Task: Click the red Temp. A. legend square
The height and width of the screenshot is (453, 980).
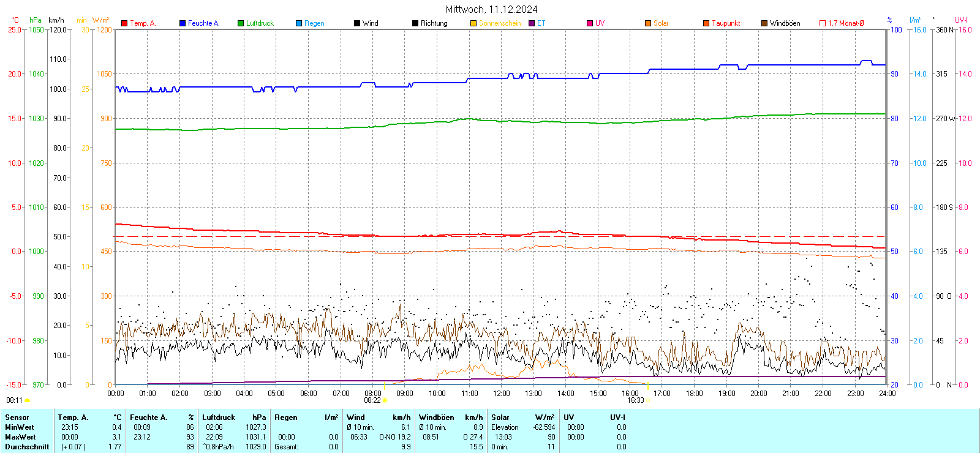Action: 124,23
